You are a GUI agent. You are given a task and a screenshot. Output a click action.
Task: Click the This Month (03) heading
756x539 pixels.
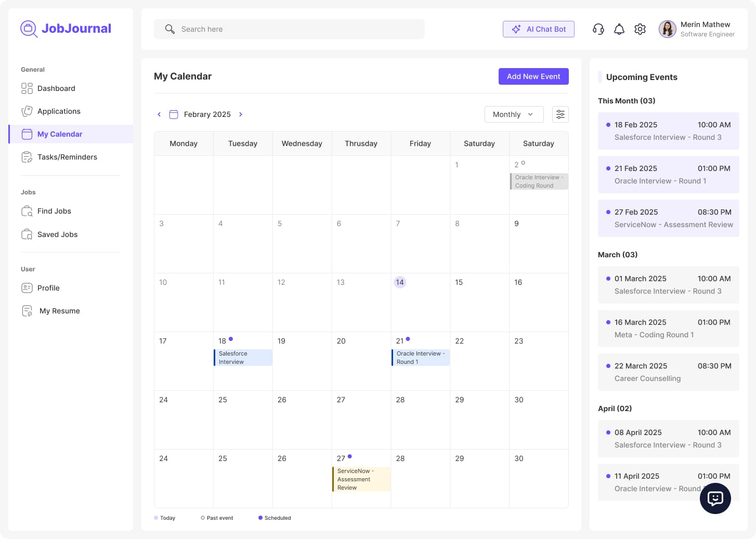[x=627, y=101]
